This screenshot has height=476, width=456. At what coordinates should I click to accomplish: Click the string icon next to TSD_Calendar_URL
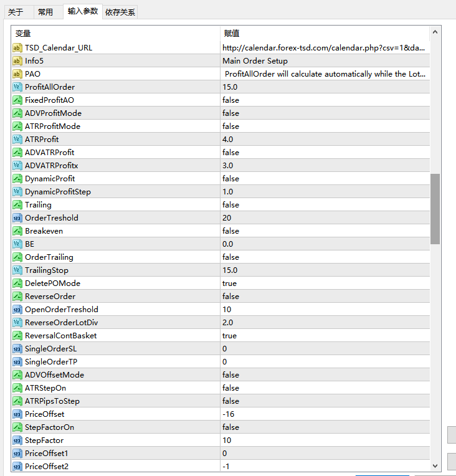tap(17, 47)
